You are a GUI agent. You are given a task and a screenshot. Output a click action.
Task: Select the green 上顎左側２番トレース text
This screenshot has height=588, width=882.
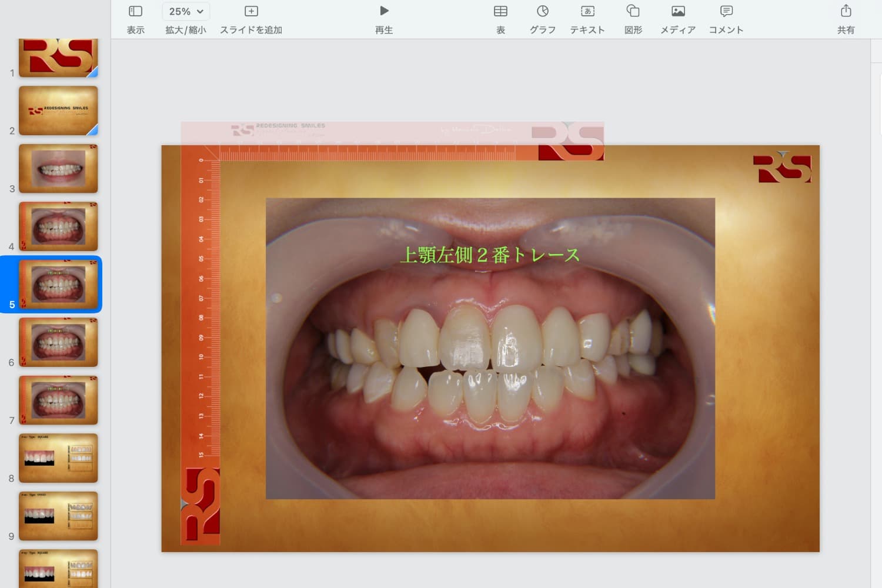click(x=490, y=255)
